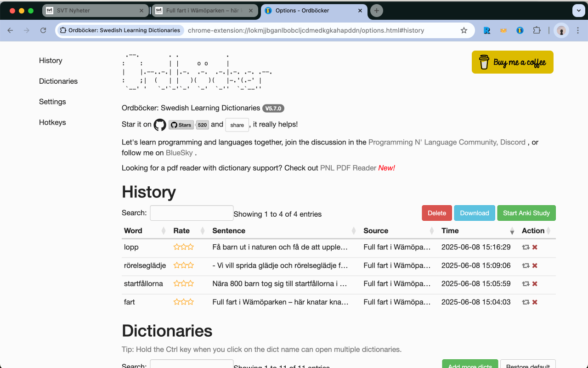Image resolution: width=588 pixels, height=368 pixels.
Task: Click the red Delete button
Action: tap(437, 213)
